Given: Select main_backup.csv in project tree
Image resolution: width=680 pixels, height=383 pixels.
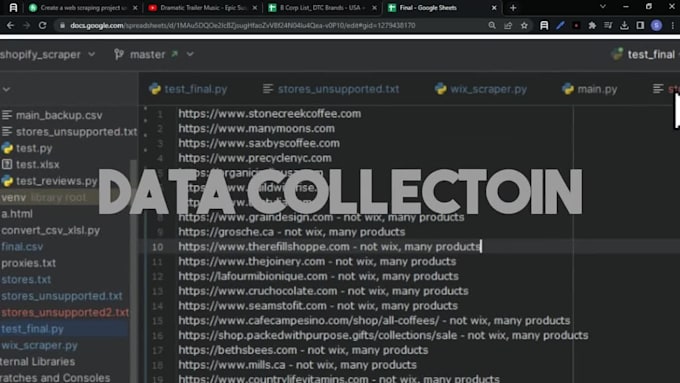Looking at the screenshot, I should click(52, 115).
